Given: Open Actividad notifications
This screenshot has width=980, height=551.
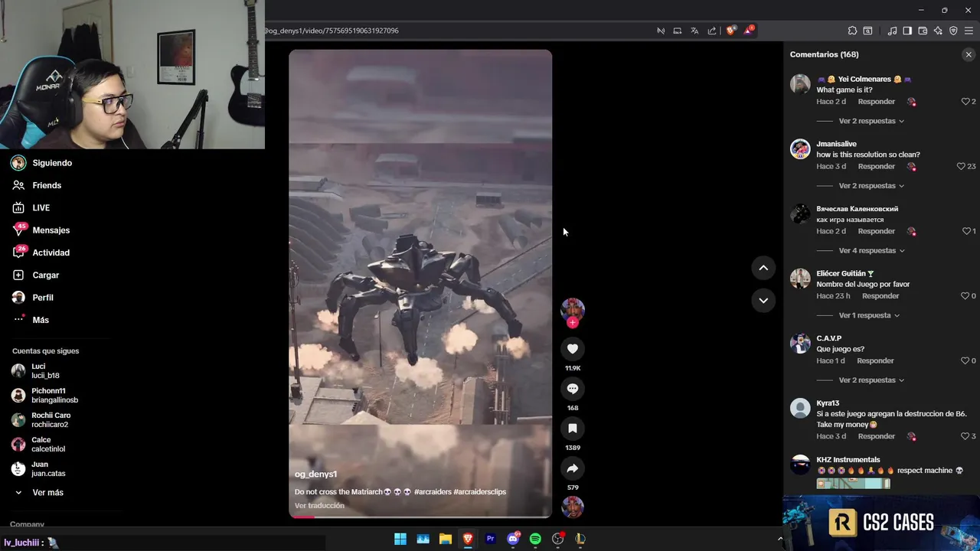Looking at the screenshot, I should coord(51,253).
